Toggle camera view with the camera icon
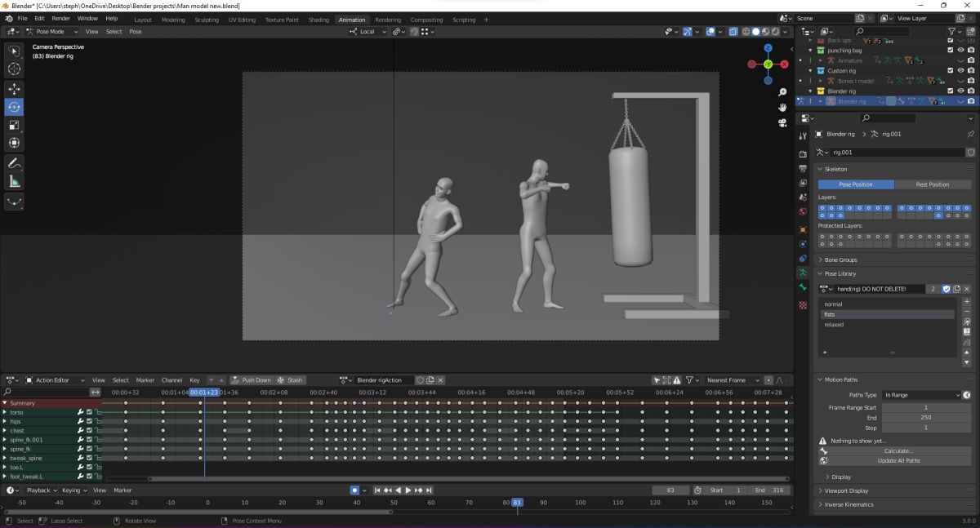This screenshot has height=528, width=980. (782, 122)
